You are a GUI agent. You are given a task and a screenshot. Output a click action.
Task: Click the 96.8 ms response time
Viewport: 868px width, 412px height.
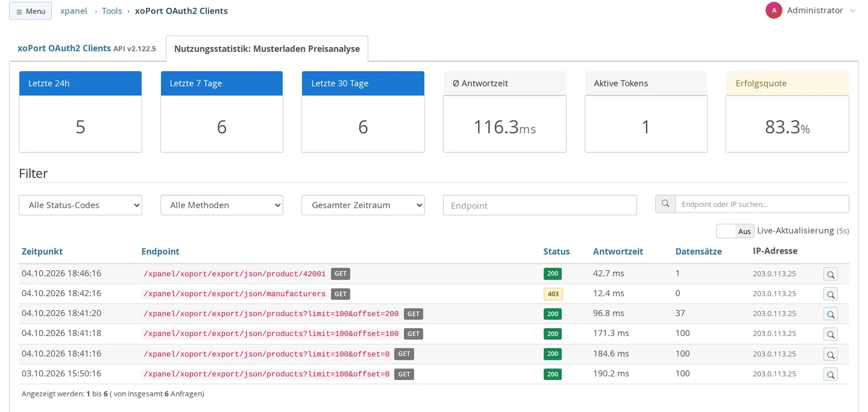click(x=609, y=313)
